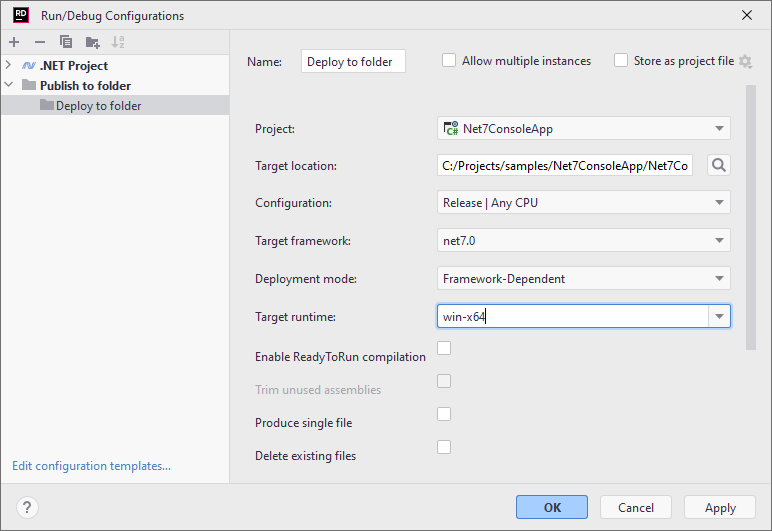Copy the selected configuration
The image size is (772, 531).
(66, 42)
